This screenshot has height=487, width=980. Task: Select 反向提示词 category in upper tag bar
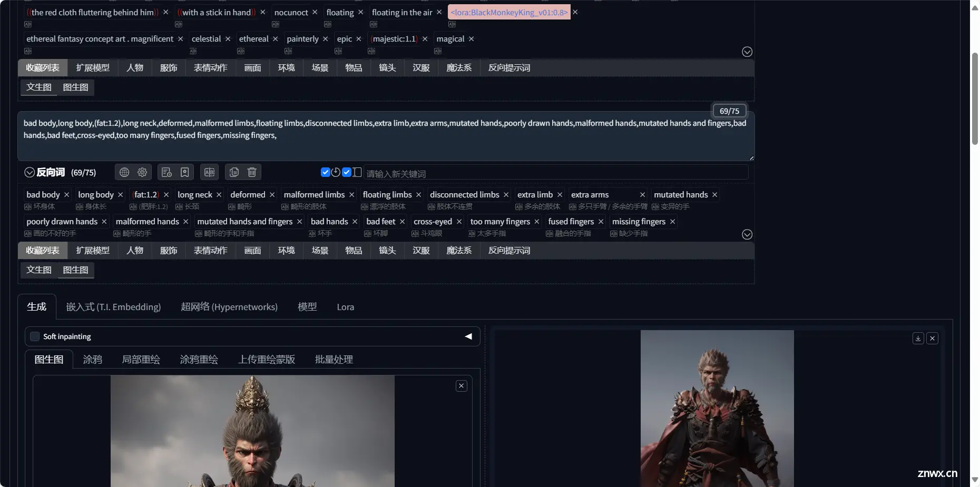click(509, 68)
